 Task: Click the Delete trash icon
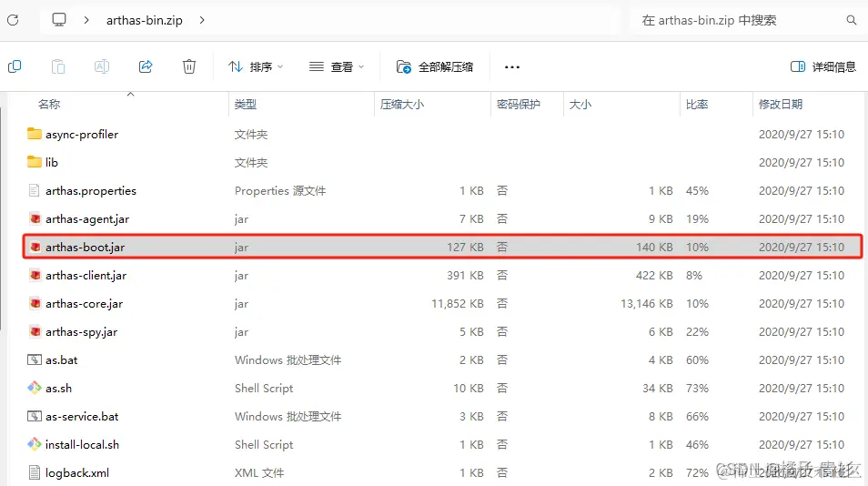click(x=189, y=67)
